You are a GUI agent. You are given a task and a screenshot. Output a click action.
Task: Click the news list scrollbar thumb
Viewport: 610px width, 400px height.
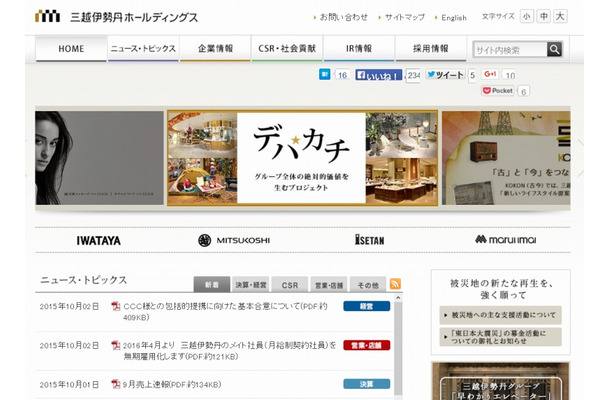pos(398,348)
